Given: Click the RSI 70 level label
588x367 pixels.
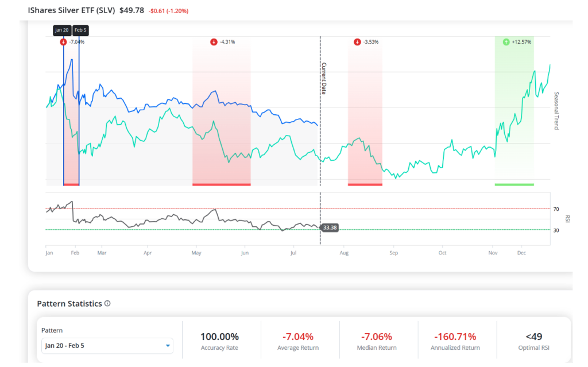Looking at the screenshot, I should 556,209.
